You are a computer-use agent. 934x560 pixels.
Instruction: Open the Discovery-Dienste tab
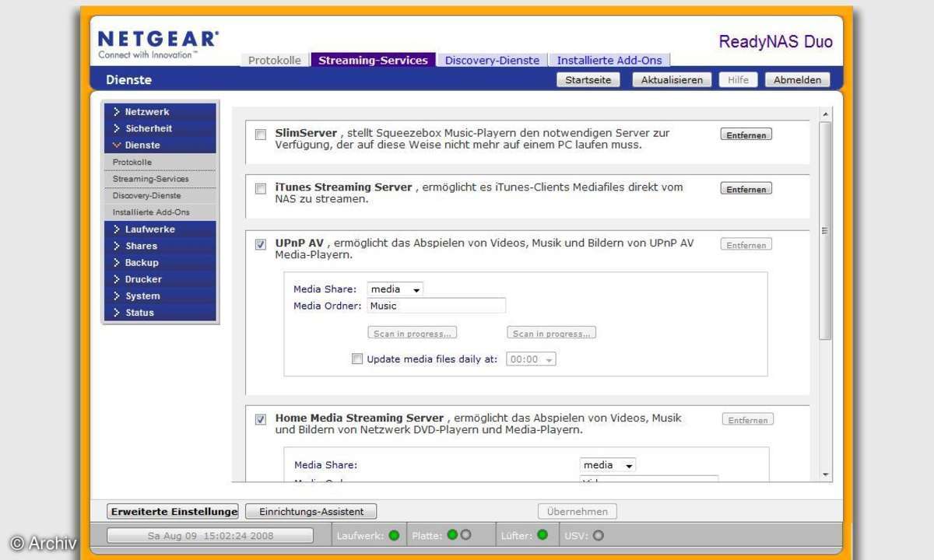pyautogui.click(x=492, y=60)
